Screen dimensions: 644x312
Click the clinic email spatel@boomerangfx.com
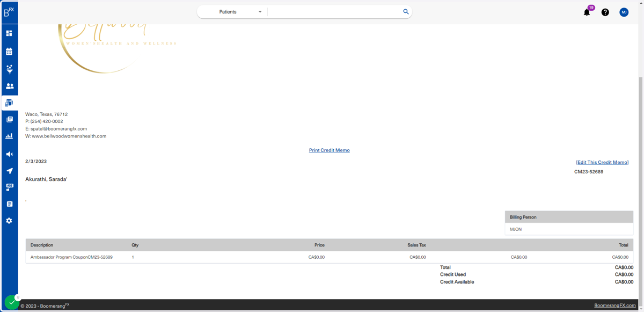58,129
